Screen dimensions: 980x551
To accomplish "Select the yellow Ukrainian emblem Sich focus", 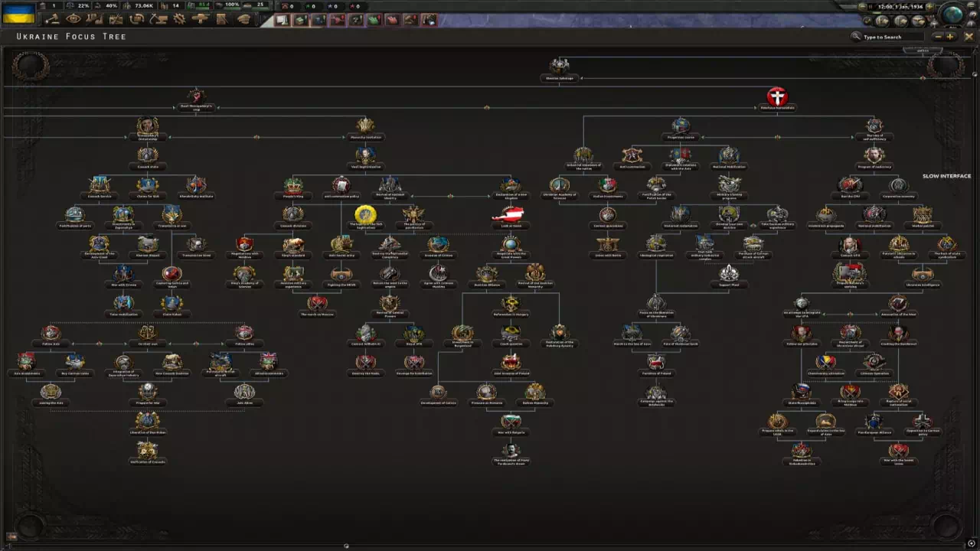I will coord(365,215).
